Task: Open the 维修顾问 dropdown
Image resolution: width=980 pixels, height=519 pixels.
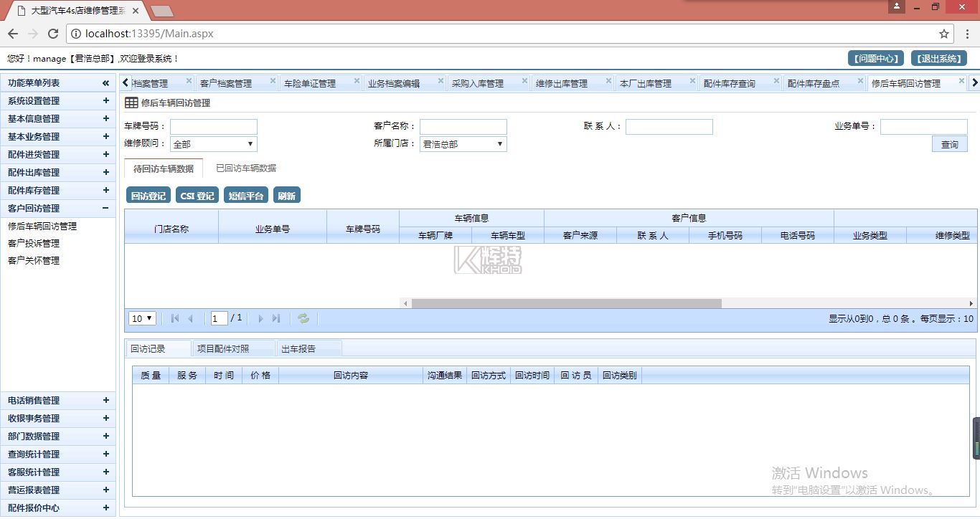Action: point(213,144)
